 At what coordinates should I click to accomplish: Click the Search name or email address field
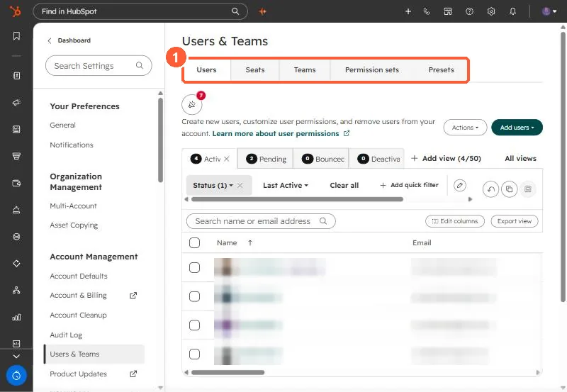tap(261, 221)
